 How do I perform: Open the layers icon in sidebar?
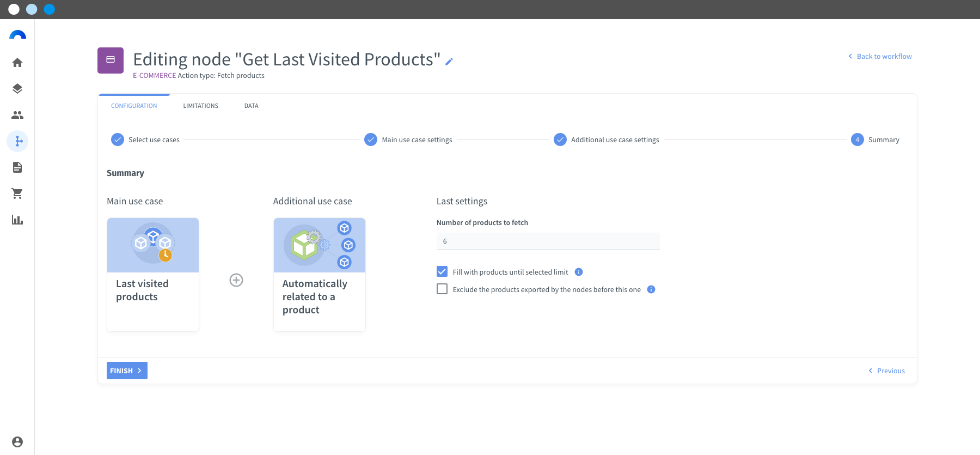click(17, 89)
